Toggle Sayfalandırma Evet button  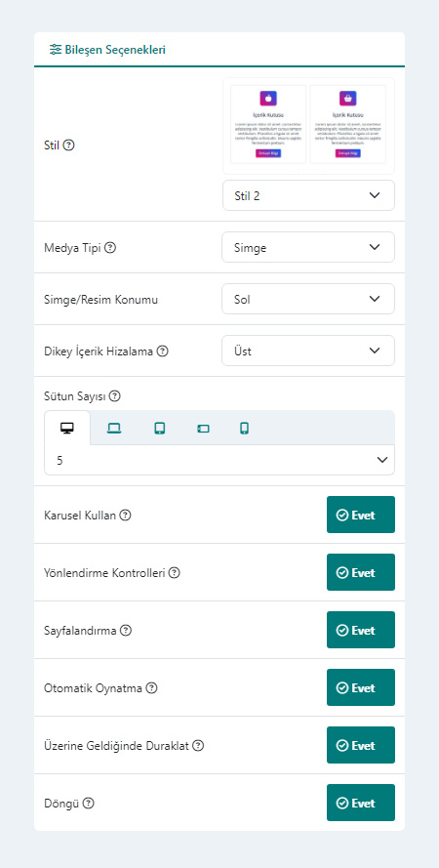coord(361,630)
